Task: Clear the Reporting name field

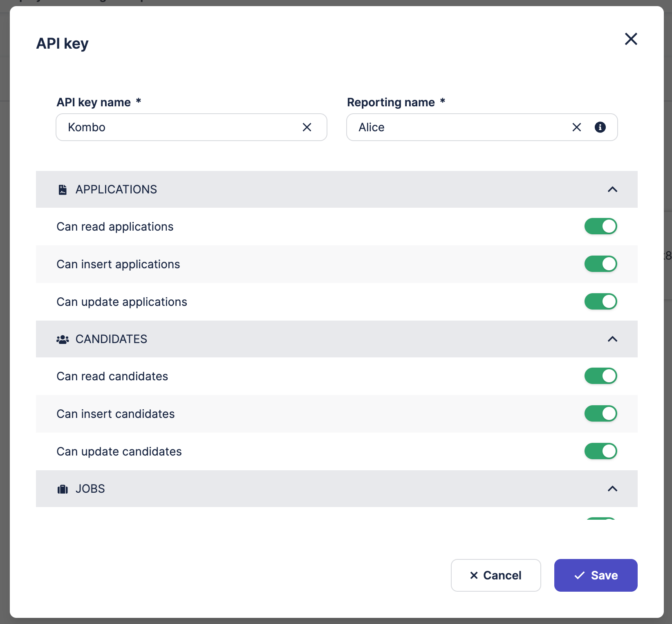Action: [x=576, y=127]
